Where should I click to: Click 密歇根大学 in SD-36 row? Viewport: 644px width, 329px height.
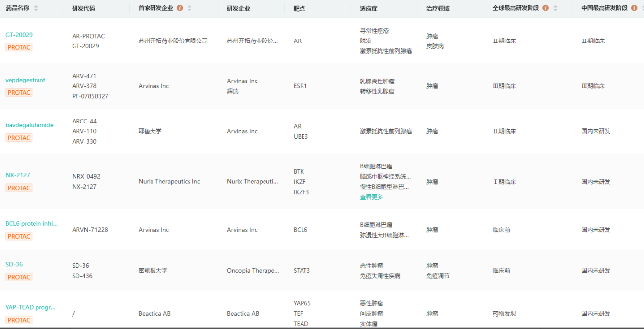(153, 271)
